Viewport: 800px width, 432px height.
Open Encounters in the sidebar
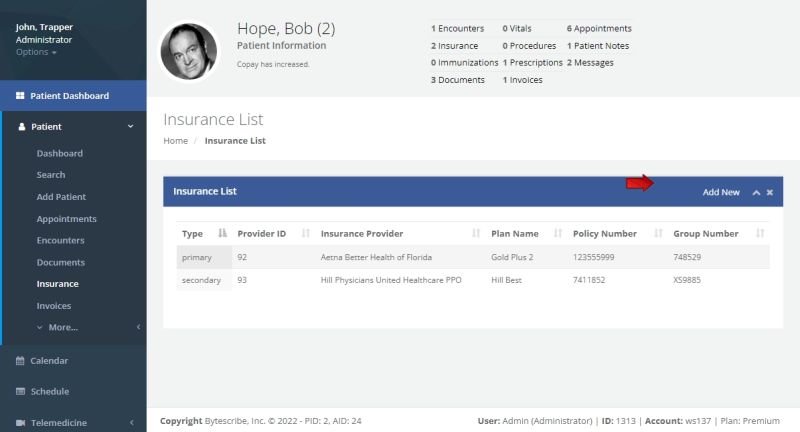60,240
